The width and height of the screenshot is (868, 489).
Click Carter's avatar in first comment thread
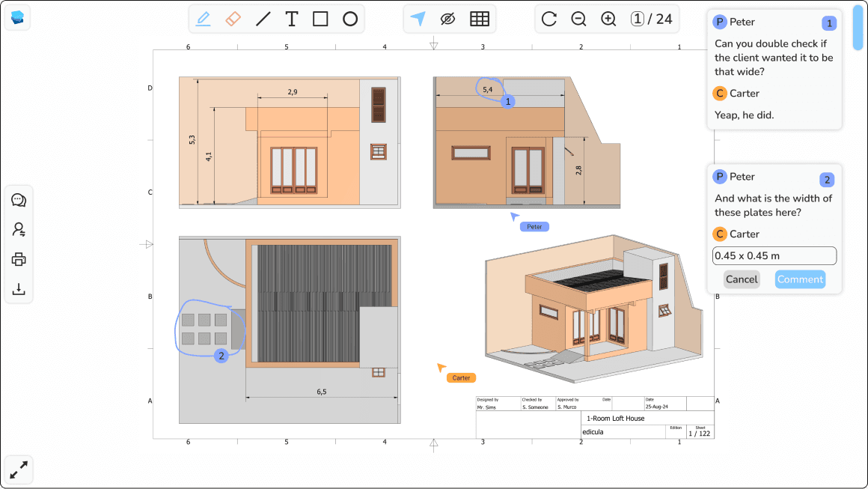pyautogui.click(x=719, y=93)
